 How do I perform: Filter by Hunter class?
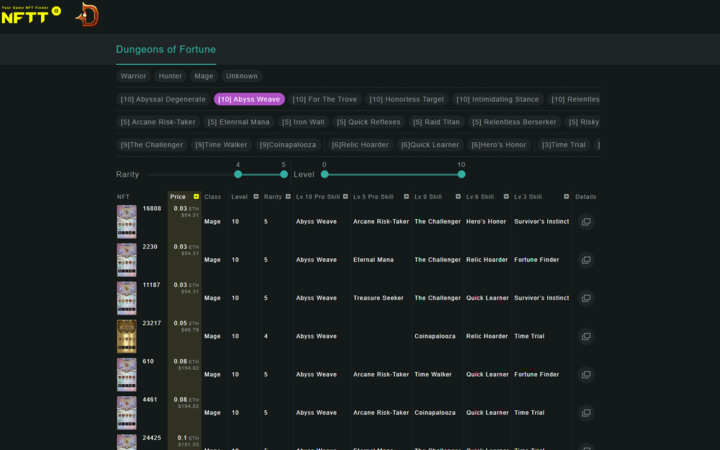(170, 76)
